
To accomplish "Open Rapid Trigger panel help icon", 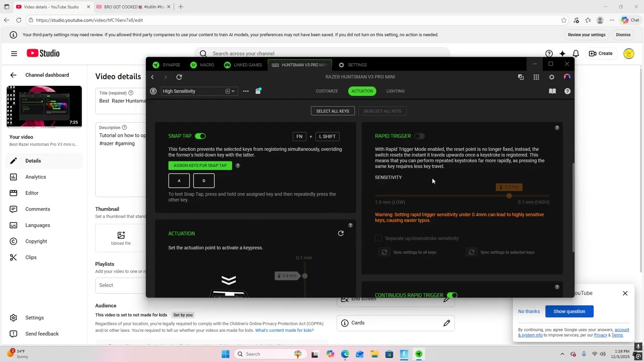I will (557, 128).
